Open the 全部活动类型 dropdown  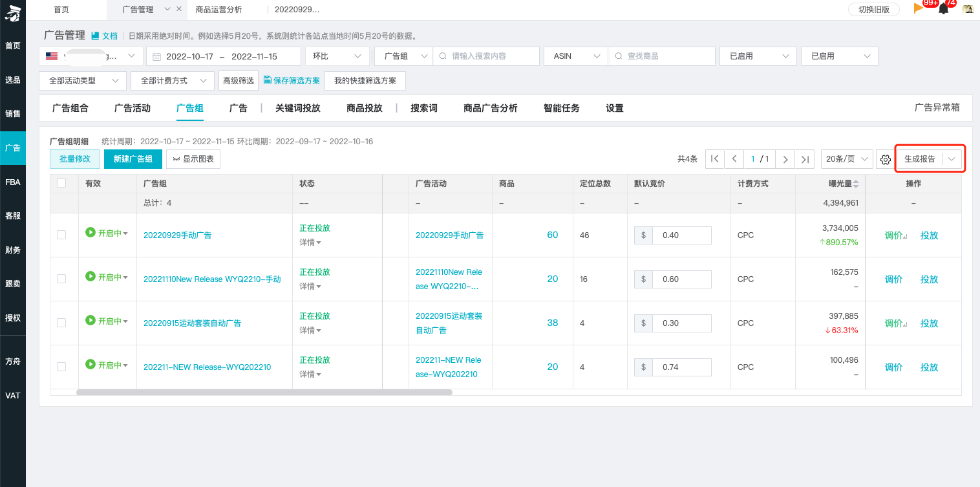83,81
